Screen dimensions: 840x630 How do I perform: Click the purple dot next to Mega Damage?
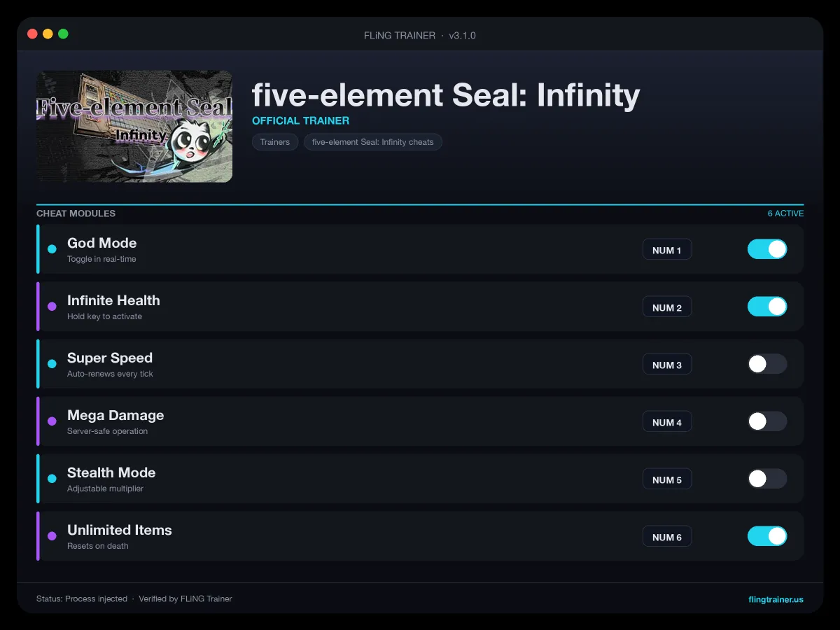coord(52,421)
